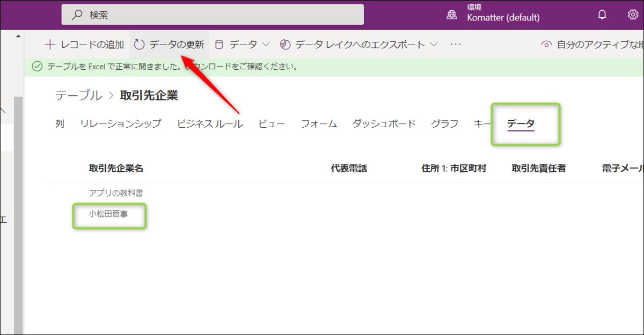
Task: Switch to the グラフ tab
Action: click(444, 123)
